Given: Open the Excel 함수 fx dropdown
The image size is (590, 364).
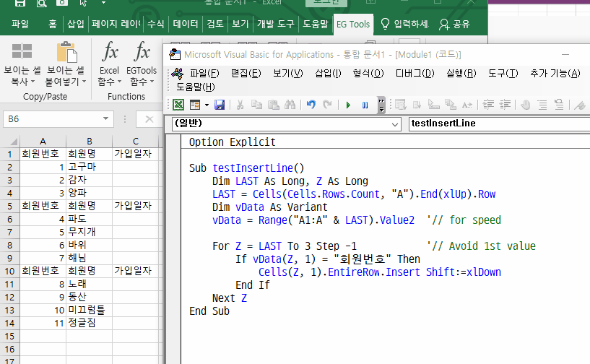Looking at the screenshot, I should coord(110,64).
